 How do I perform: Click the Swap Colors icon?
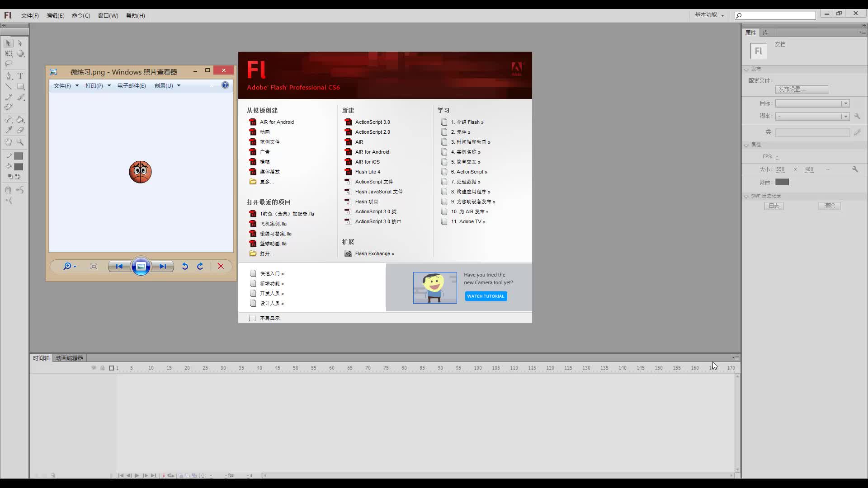coord(18,176)
